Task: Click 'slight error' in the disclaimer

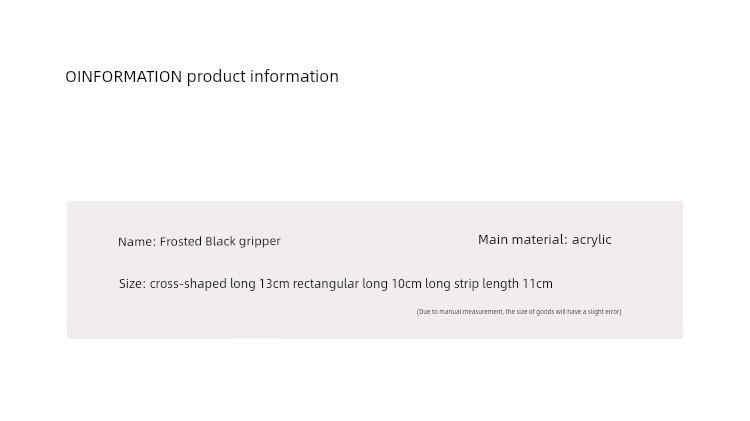Action: 603,312
